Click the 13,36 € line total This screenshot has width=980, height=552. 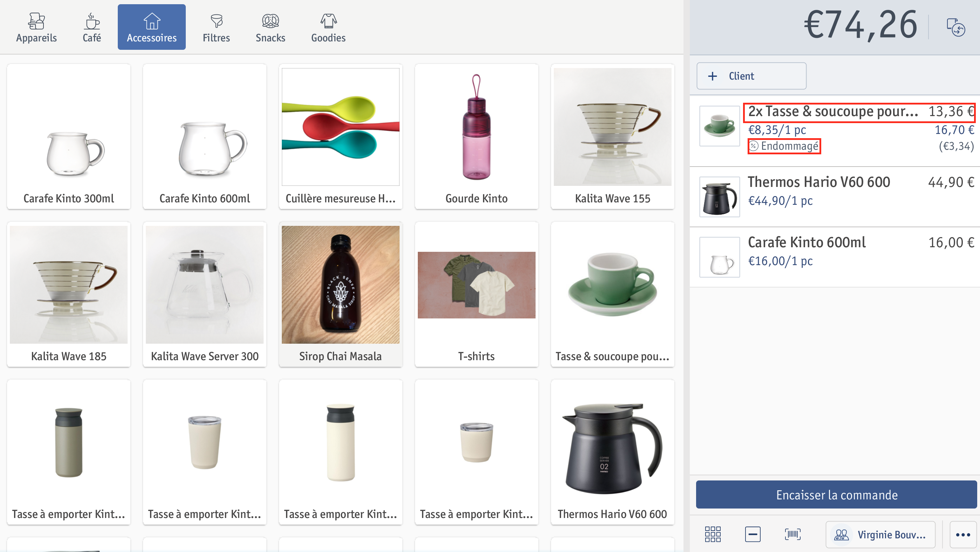tap(951, 112)
